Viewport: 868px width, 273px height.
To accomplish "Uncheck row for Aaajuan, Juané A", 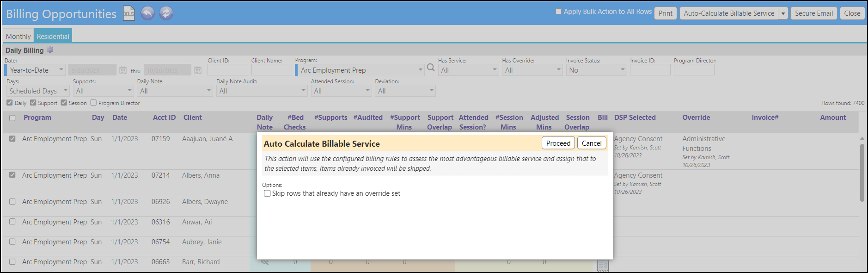I will tap(12, 138).
